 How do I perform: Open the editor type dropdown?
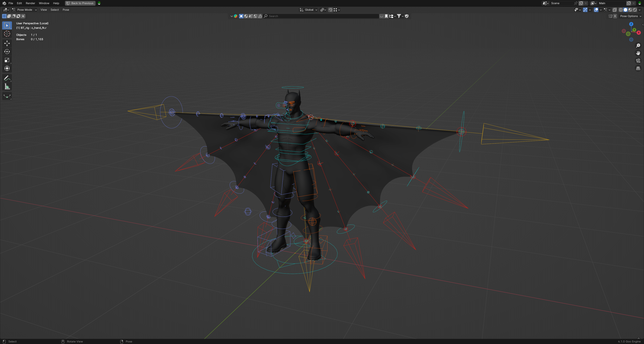click(6, 10)
